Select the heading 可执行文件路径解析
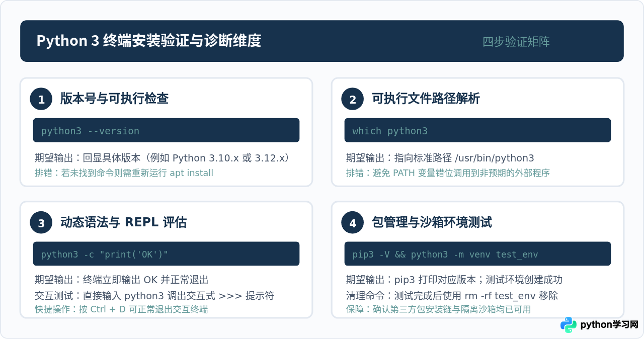 [426, 99]
